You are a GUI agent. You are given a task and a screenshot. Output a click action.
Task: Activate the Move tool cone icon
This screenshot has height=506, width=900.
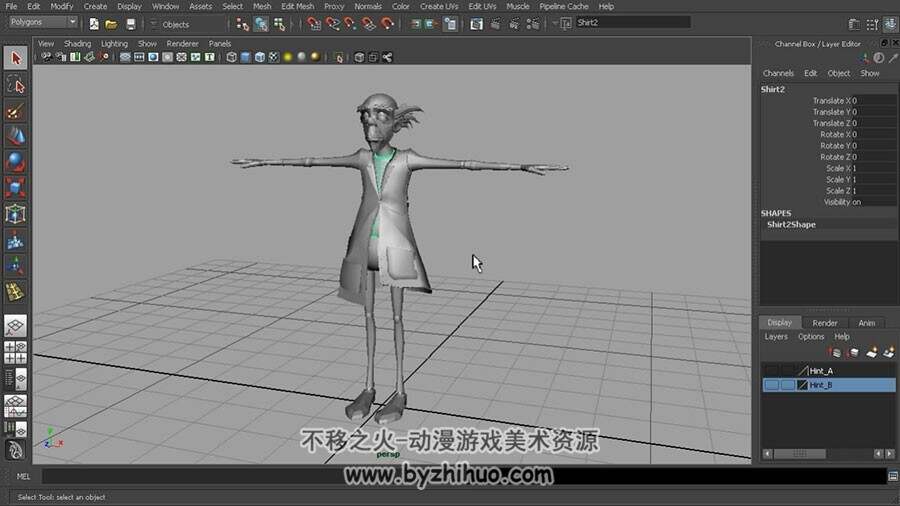[15, 136]
